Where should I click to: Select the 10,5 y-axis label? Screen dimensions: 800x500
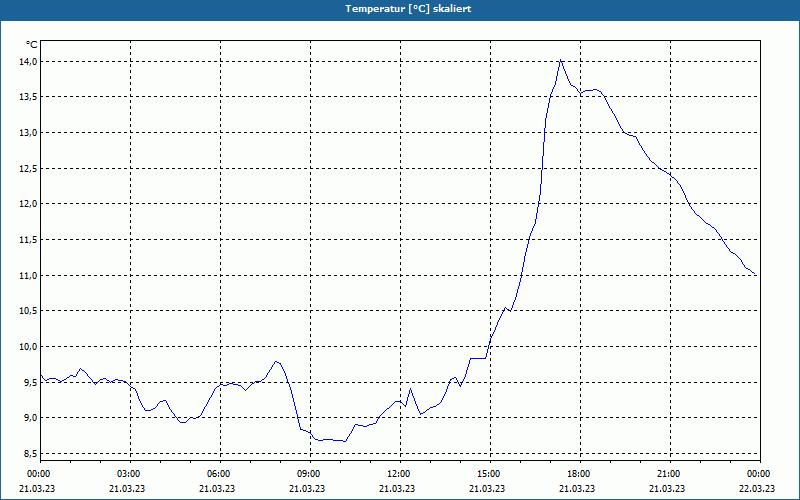pos(29,311)
